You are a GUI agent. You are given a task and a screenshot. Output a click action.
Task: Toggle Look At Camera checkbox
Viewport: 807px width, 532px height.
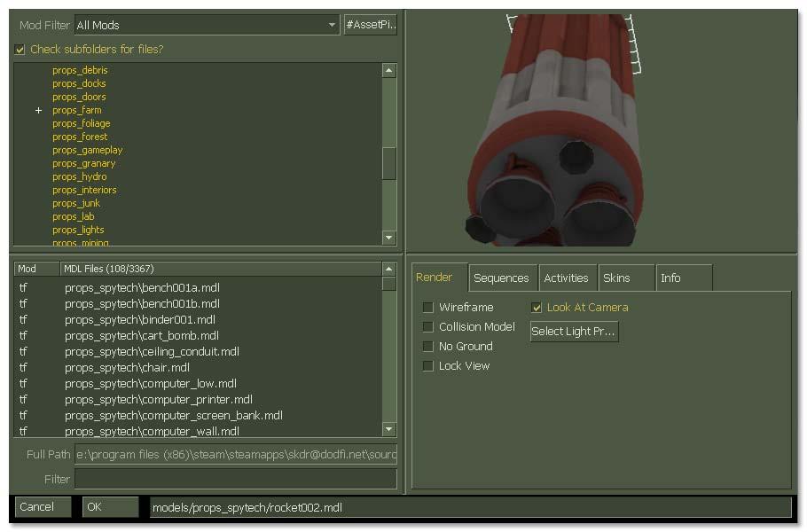tap(537, 307)
